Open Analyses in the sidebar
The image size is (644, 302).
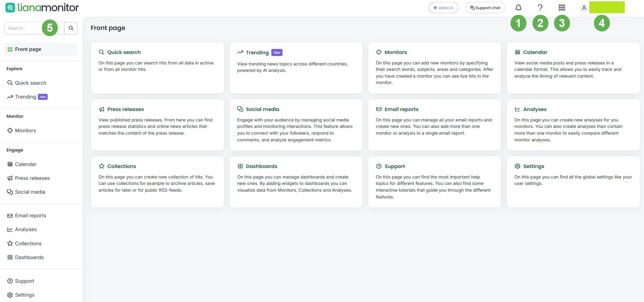pyautogui.click(x=22, y=229)
